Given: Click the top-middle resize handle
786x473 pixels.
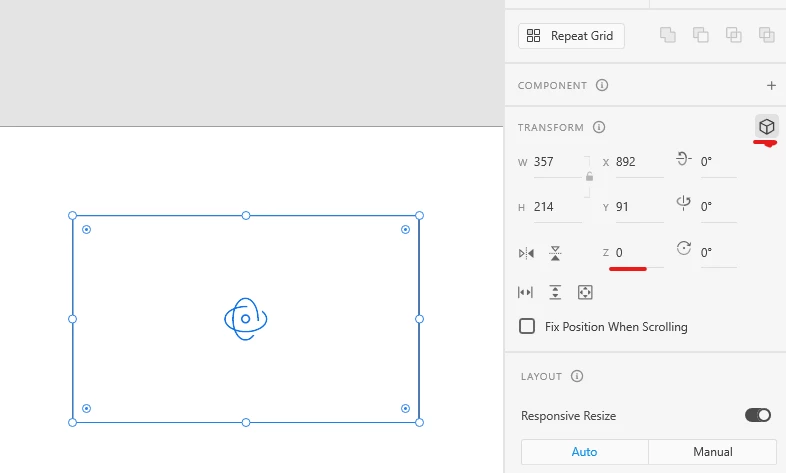Looking at the screenshot, I should [246, 215].
